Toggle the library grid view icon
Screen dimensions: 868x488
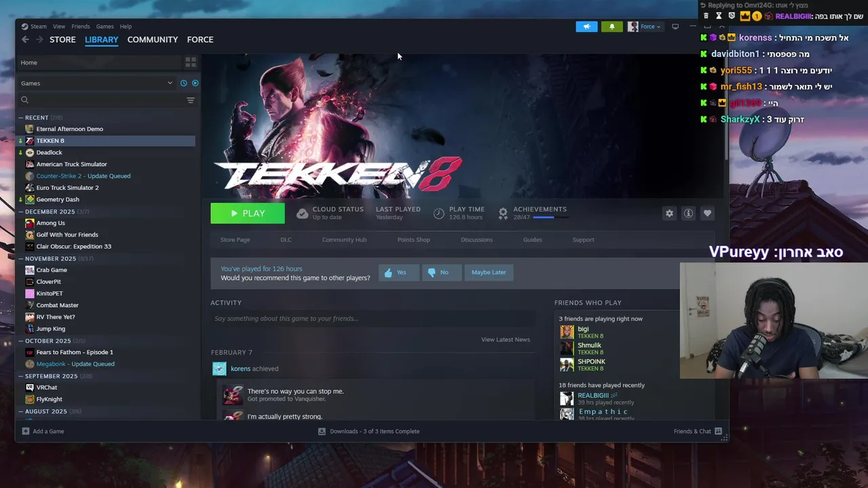tap(191, 62)
